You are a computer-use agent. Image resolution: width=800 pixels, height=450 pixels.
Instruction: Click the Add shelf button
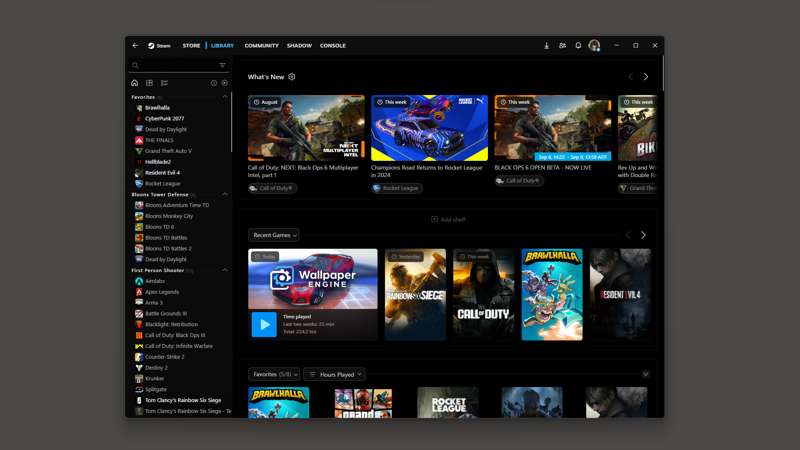coord(448,219)
